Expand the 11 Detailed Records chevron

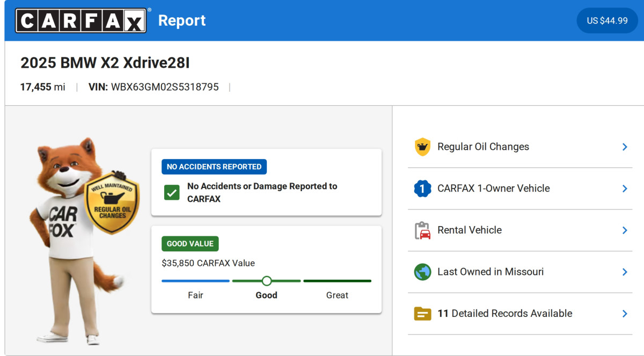[625, 314]
